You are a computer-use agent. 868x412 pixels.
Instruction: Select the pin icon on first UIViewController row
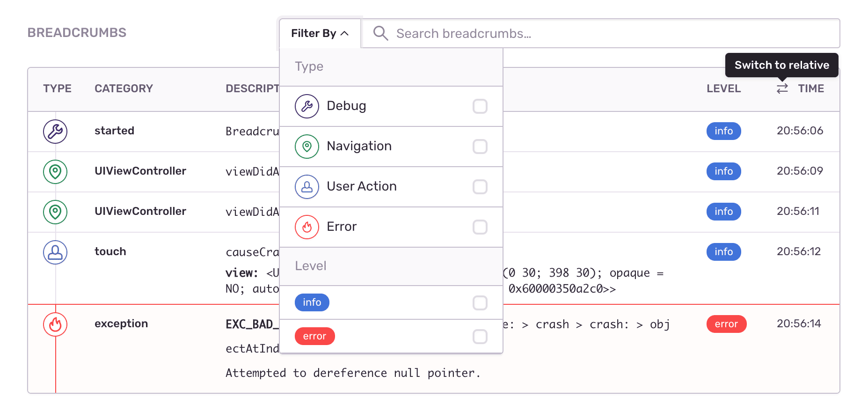55,172
